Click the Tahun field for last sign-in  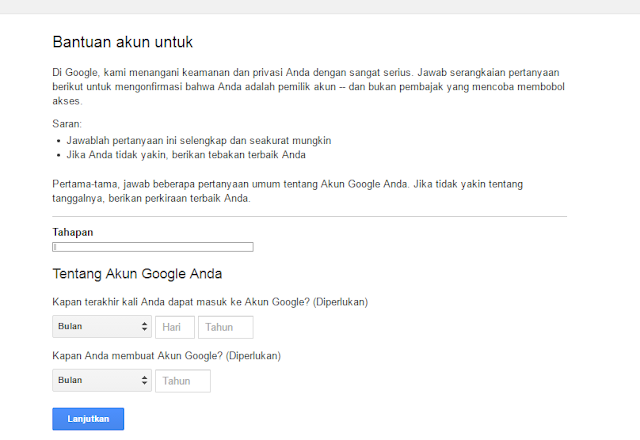pyautogui.click(x=226, y=327)
